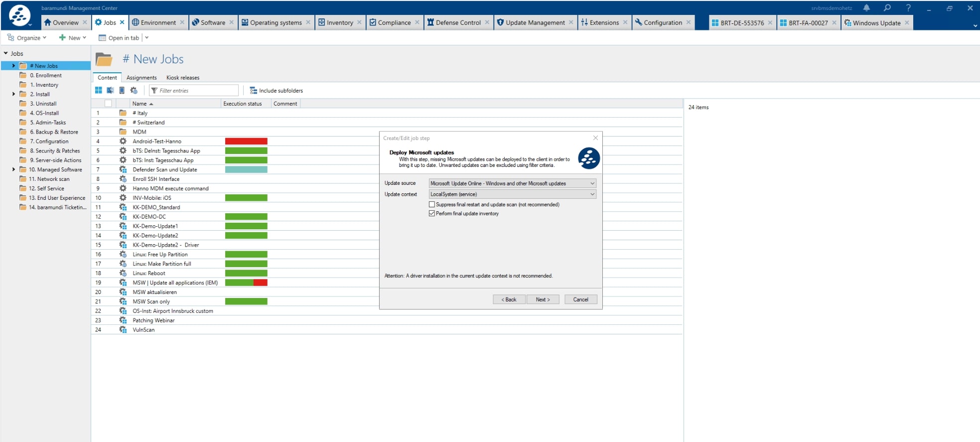Click the funnel filter icon
The image size is (980, 442).
pos(154,91)
